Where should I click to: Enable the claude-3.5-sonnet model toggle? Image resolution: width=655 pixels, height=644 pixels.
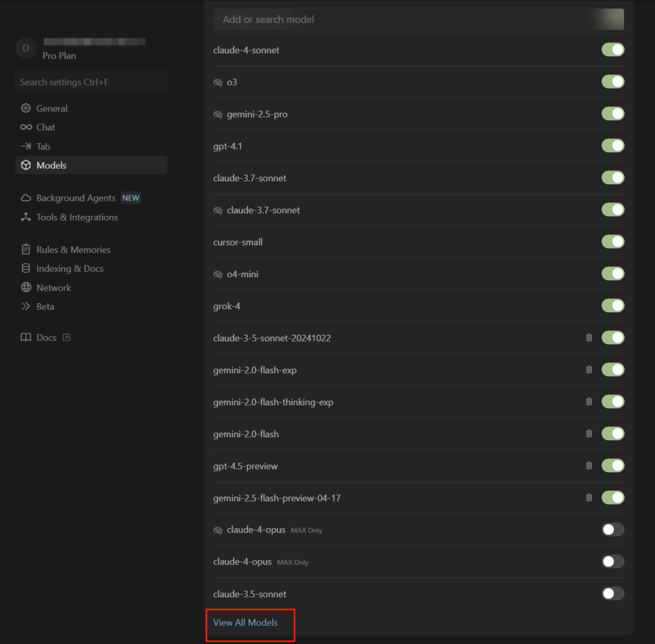pyautogui.click(x=613, y=594)
